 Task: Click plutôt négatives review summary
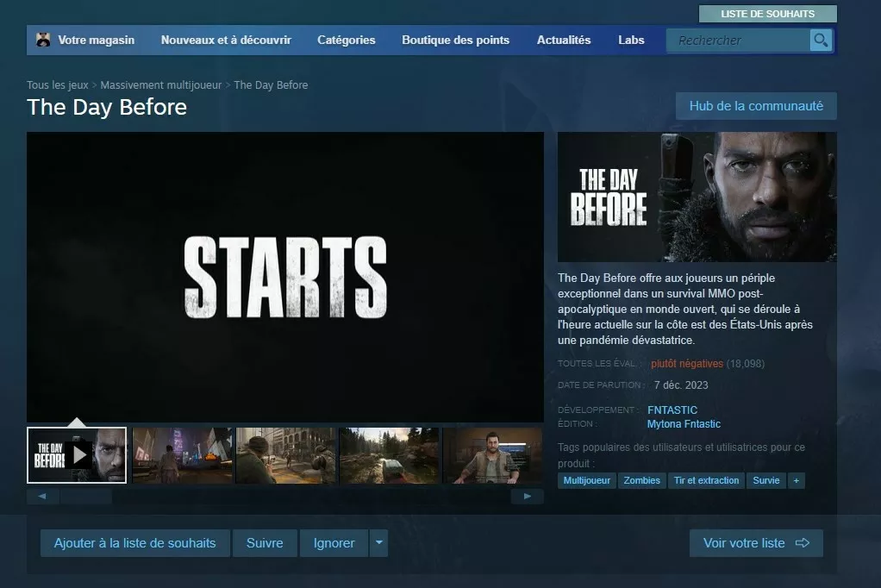pyautogui.click(x=686, y=364)
